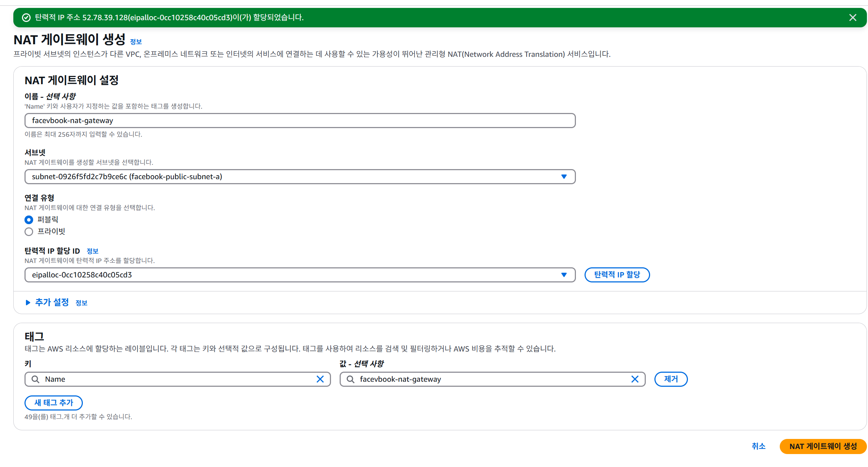Remove the tag with 제거 button
This screenshot has width=868, height=467.
click(671, 379)
